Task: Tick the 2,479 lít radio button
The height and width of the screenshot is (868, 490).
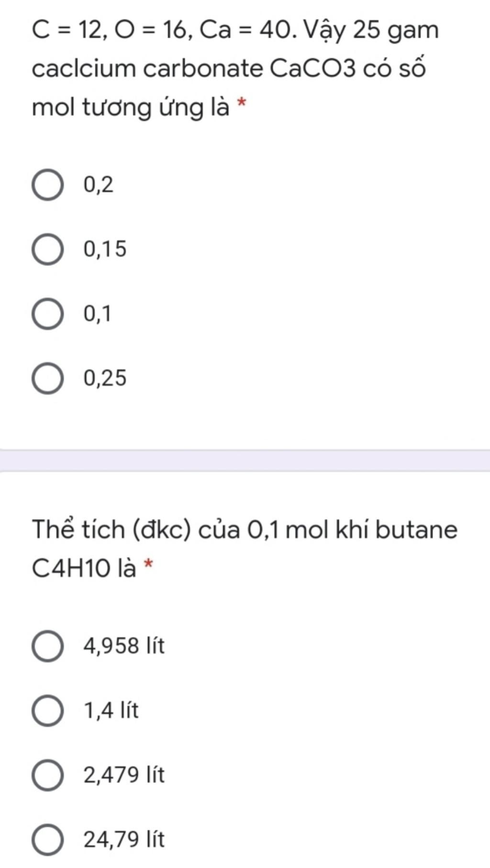Action: coord(47,775)
